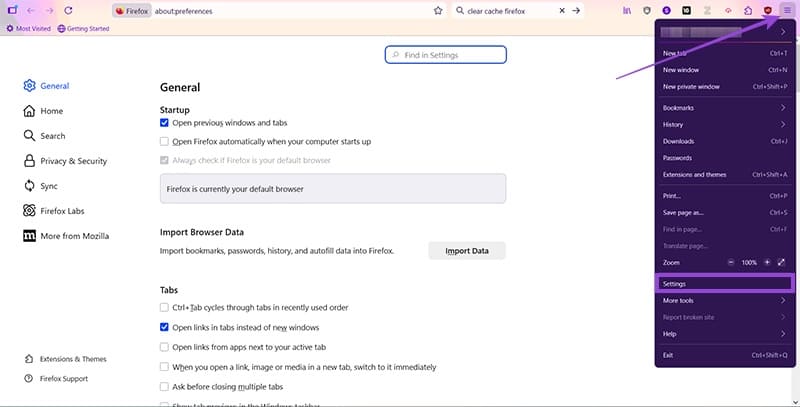Expand the Bookmarks submenu
Image resolution: width=800 pixels, height=407 pixels.
[x=720, y=107]
